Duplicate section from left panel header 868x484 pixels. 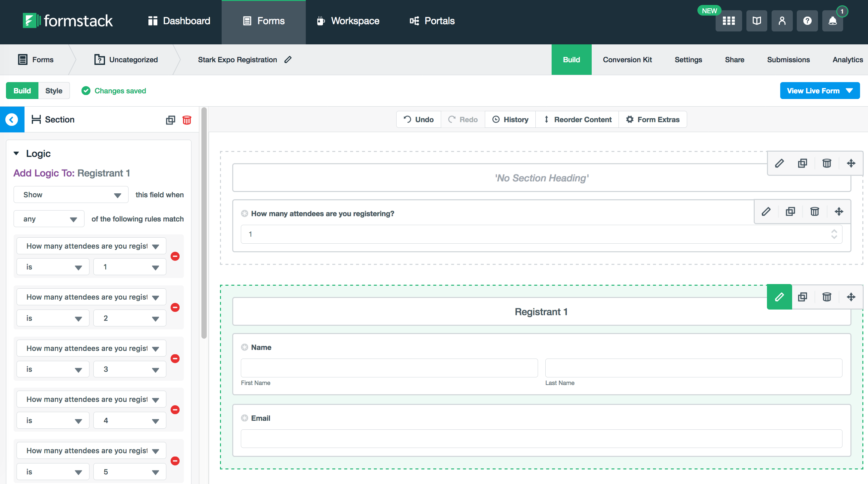pyautogui.click(x=171, y=120)
